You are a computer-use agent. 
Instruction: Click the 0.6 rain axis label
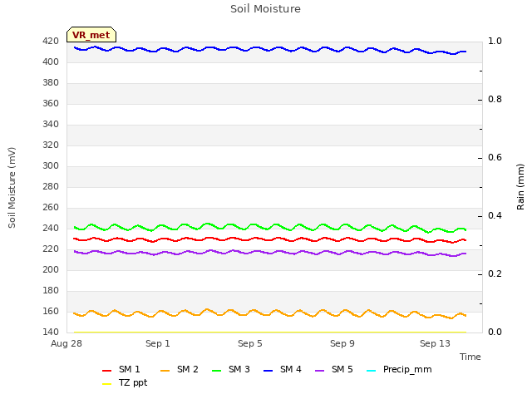(x=495, y=158)
